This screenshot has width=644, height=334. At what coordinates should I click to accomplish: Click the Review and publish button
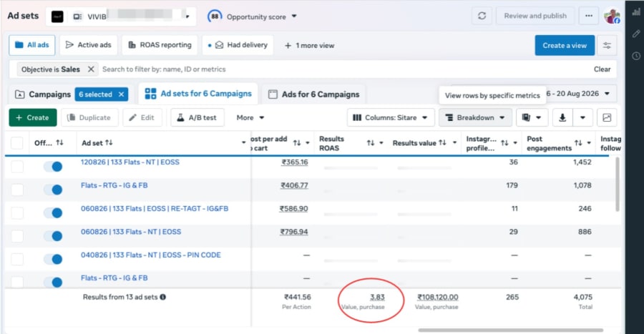click(535, 16)
